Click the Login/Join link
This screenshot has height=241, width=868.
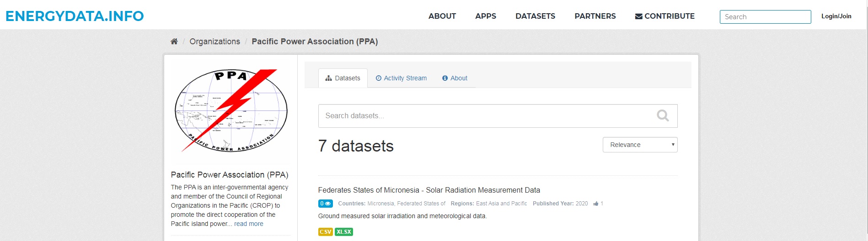[836, 16]
